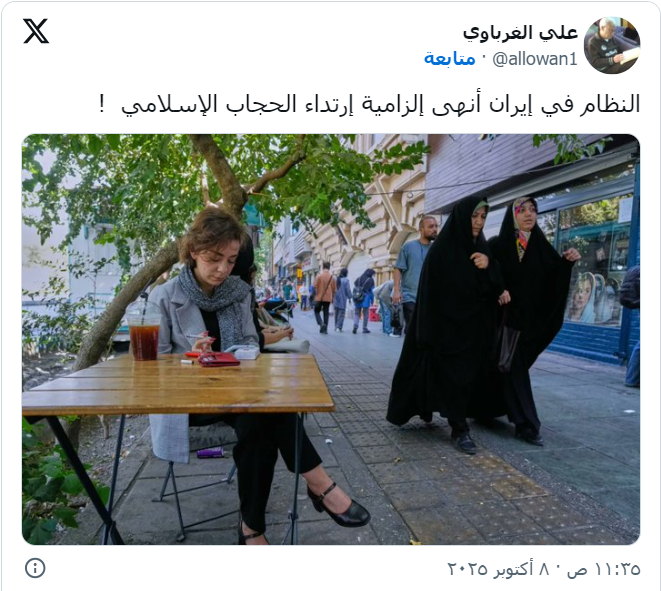
Task: Click the shop window portrait poster
Action: 594,298
